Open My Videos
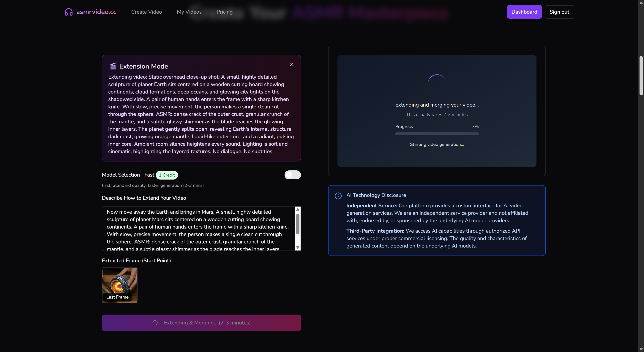Screen dimensions: 644x352 point(189,12)
